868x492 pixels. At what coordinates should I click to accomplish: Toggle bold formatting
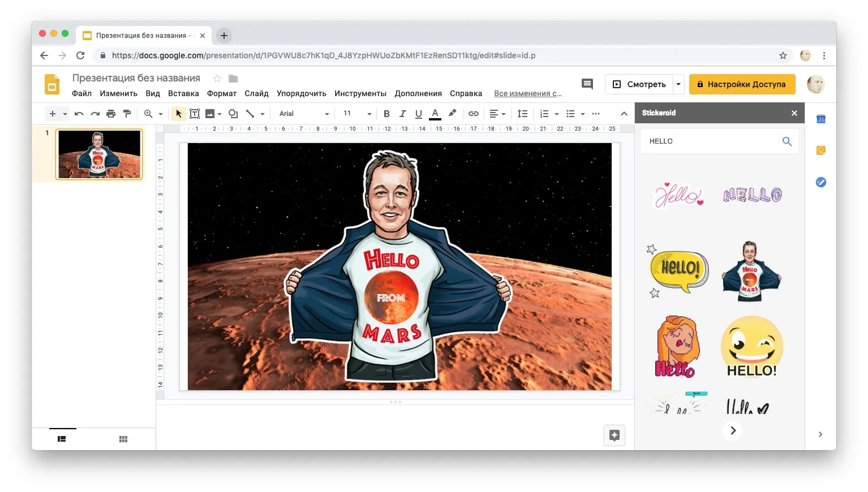pyautogui.click(x=386, y=114)
